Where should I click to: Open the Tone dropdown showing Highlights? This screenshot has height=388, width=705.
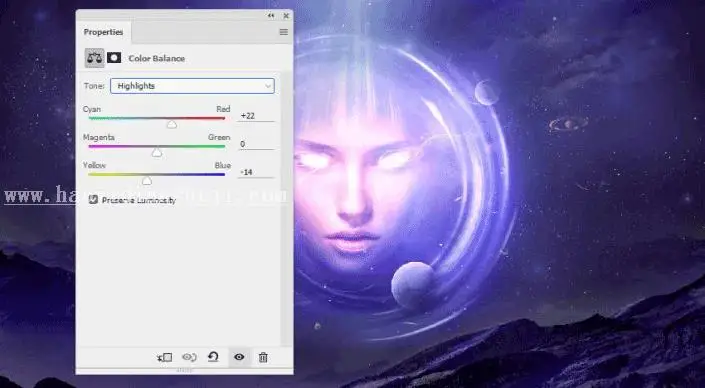(x=192, y=86)
